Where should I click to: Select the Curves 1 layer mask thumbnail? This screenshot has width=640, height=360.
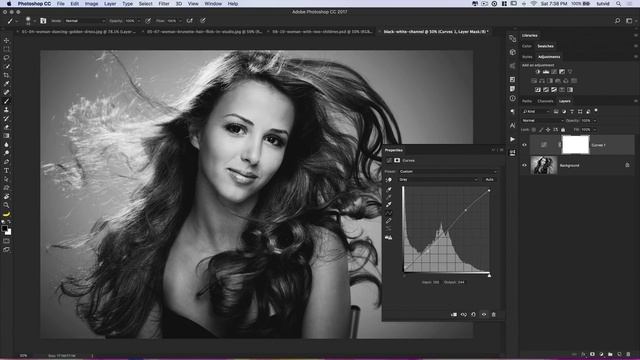click(x=576, y=145)
